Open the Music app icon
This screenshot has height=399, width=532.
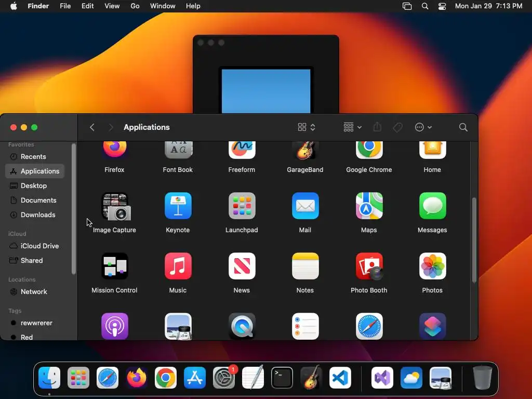point(178,266)
